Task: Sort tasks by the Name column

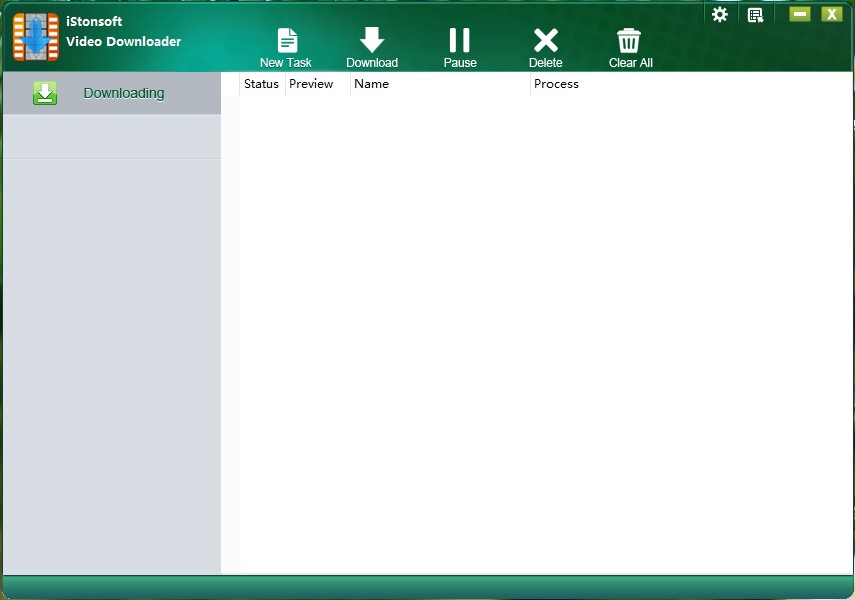Action: pos(371,84)
